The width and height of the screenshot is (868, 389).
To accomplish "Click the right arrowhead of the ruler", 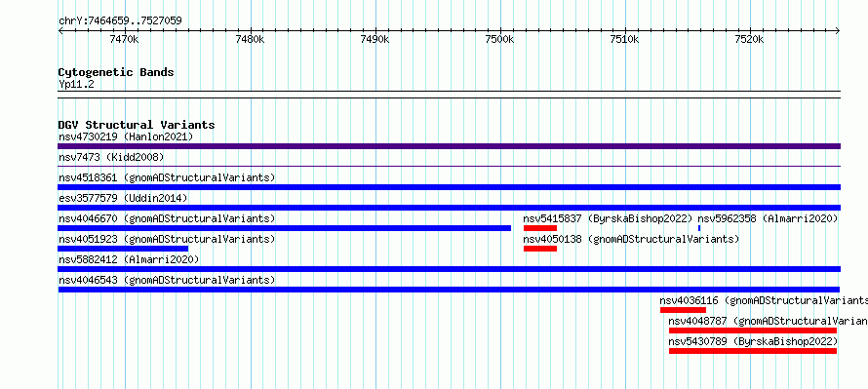I will pyautogui.click(x=838, y=30).
